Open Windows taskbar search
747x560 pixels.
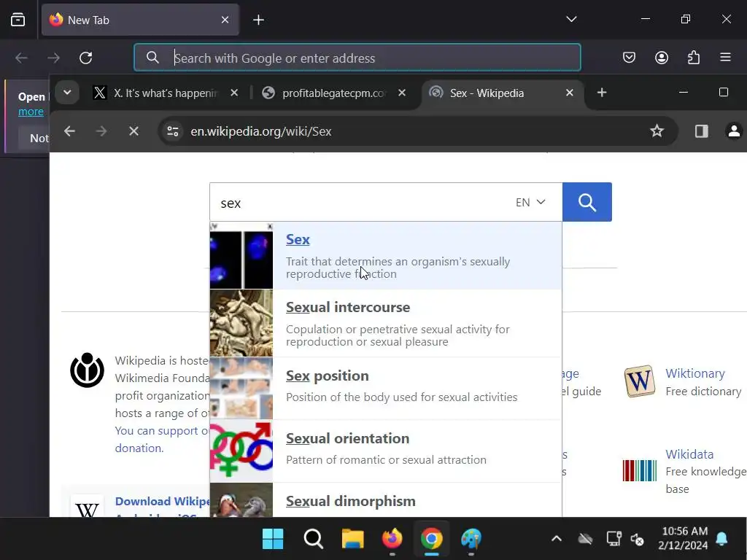tap(313, 539)
